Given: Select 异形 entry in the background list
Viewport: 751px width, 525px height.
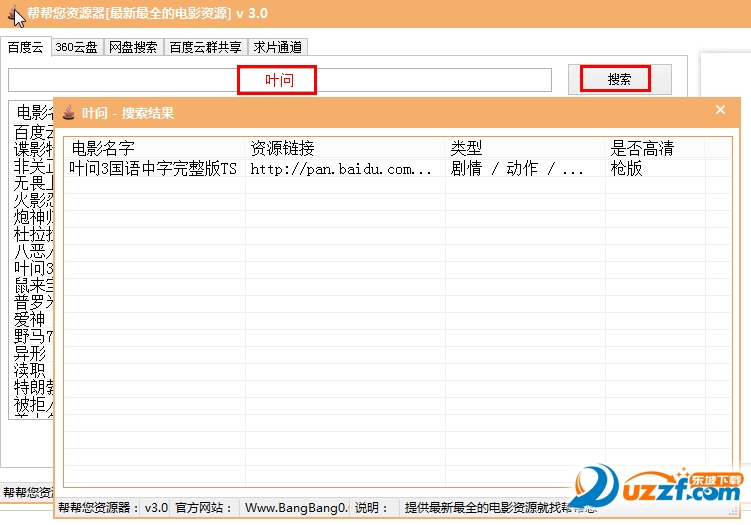Looking at the screenshot, I should pos(29,354).
